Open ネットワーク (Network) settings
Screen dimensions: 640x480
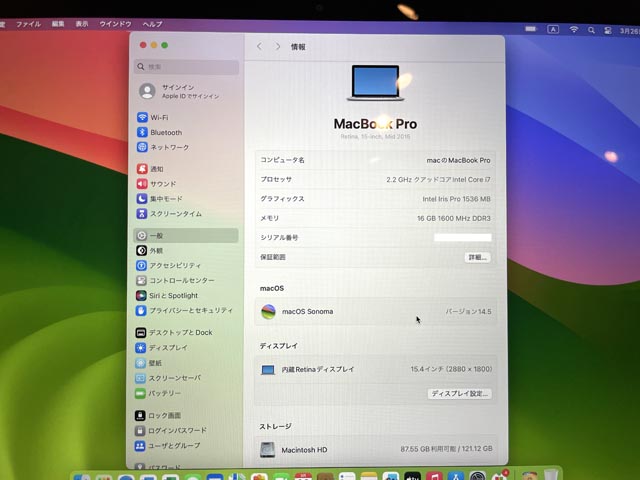pyautogui.click(x=169, y=147)
